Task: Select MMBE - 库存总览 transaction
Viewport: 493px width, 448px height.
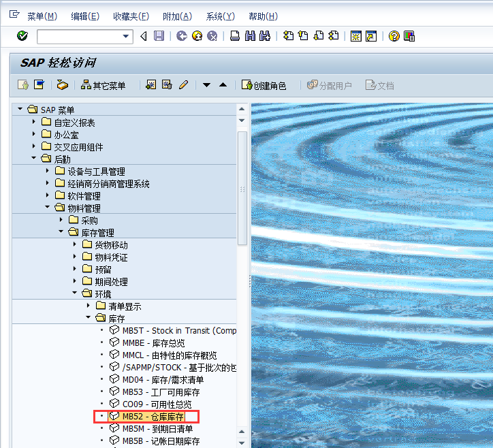Action: click(x=153, y=343)
